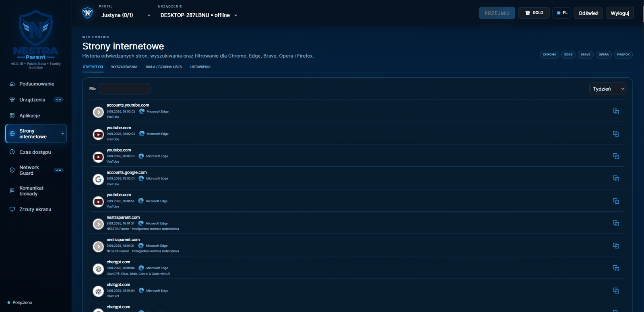Toggle the FIREFOX browser filter
The image size is (644, 312).
pyautogui.click(x=623, y=55)
